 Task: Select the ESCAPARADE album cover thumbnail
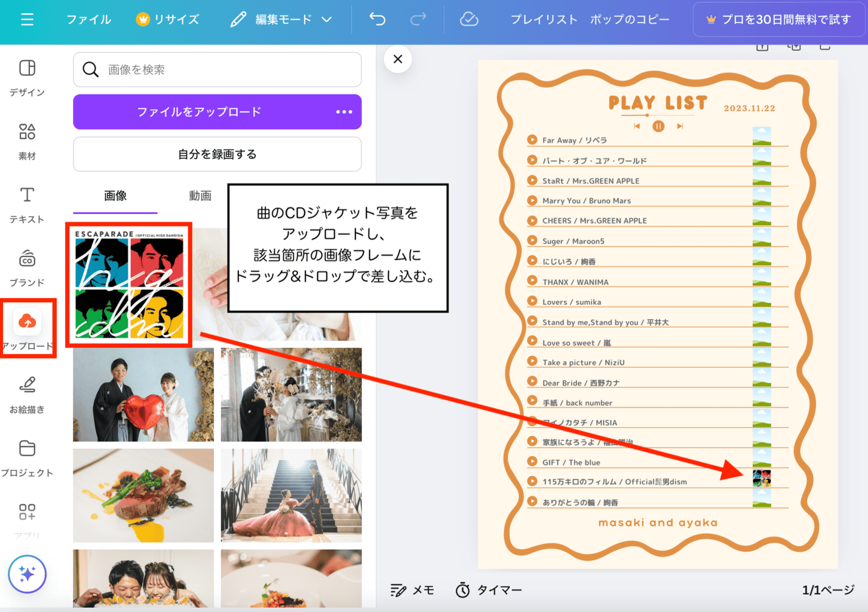pos(129,284)
